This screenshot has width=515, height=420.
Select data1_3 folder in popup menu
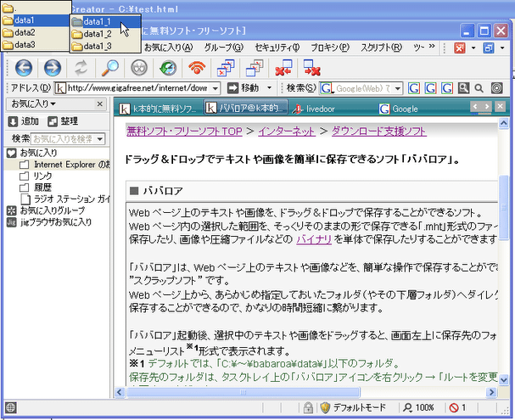[x=106, y=47]
